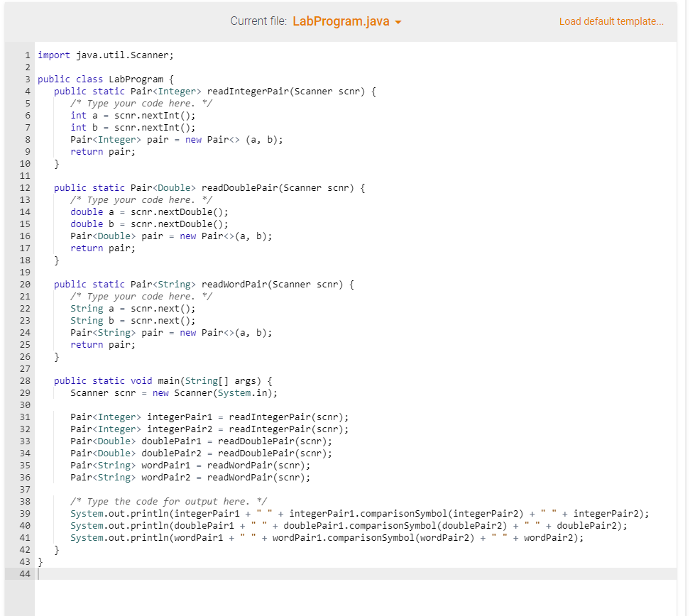Click the Type your code here comment on line 5
Image resolution: width=695 pixels, height=616 pixels.
pos(141,104)
